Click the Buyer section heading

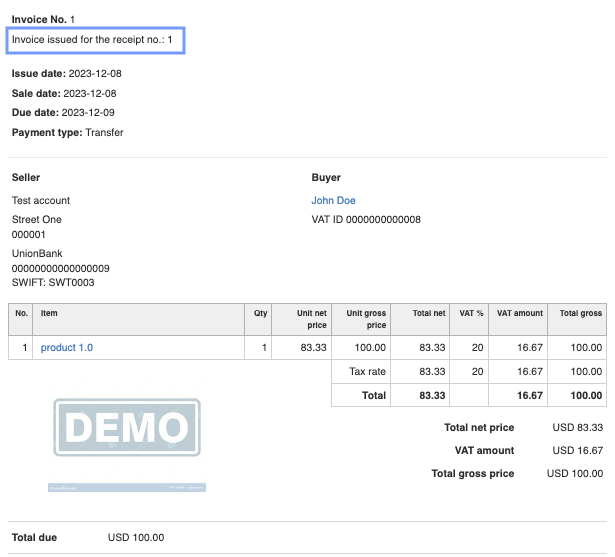point(326,178)
